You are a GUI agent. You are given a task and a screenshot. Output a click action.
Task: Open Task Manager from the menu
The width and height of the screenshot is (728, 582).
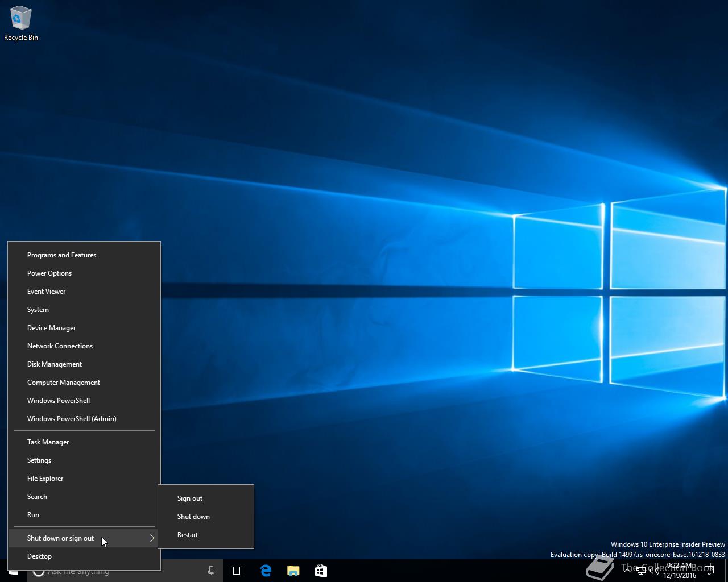84,442
